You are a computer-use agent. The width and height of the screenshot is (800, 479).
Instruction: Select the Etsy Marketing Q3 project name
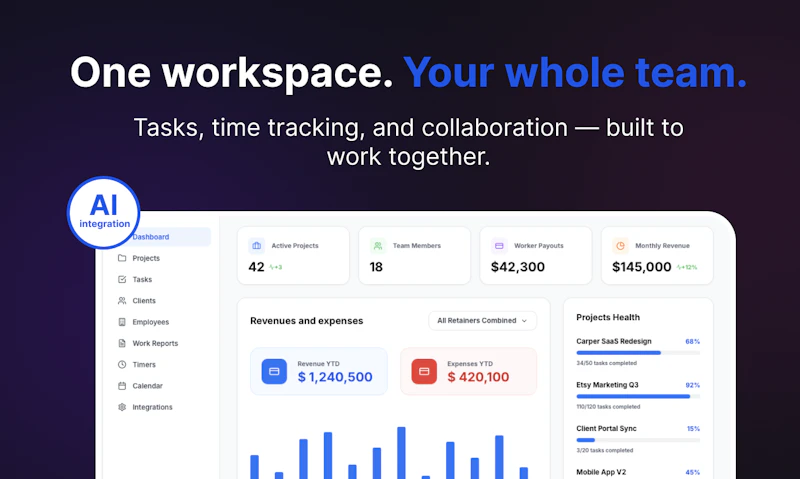(607, 385)
